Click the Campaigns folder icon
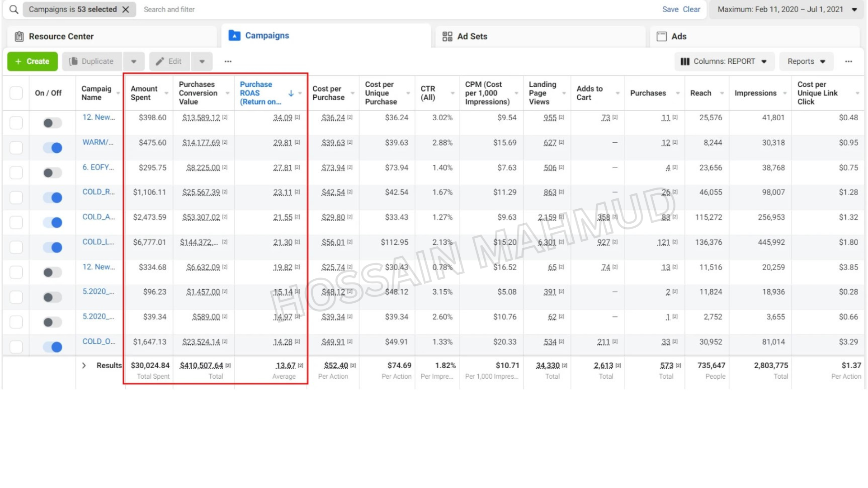The width and height of the screenshot is (868, 488). coord(234,36)
